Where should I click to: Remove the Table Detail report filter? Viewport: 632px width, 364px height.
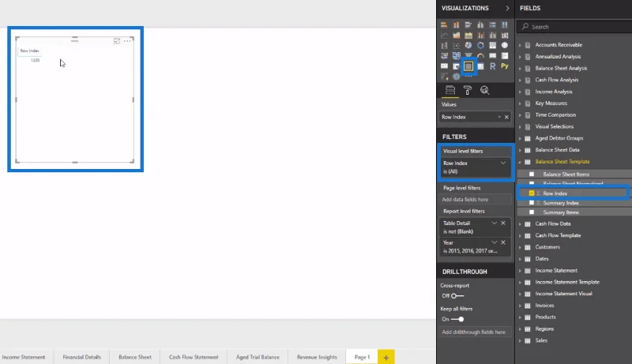(503, 223)
